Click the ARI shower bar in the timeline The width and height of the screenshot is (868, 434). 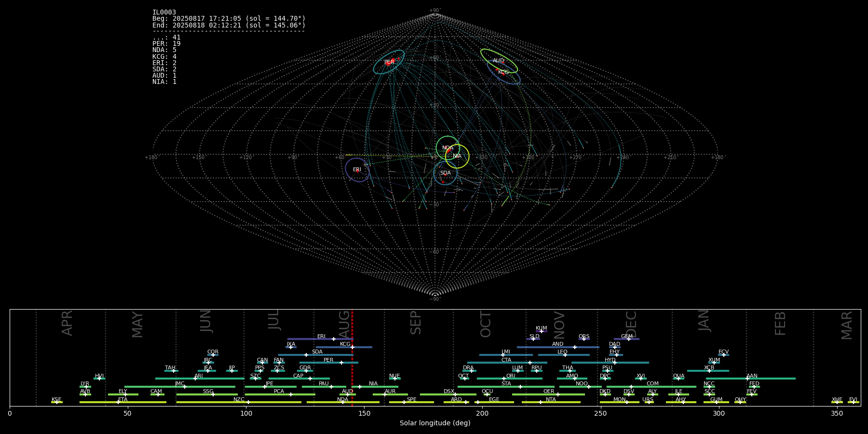pyautogui.click(x=200, y=379)
